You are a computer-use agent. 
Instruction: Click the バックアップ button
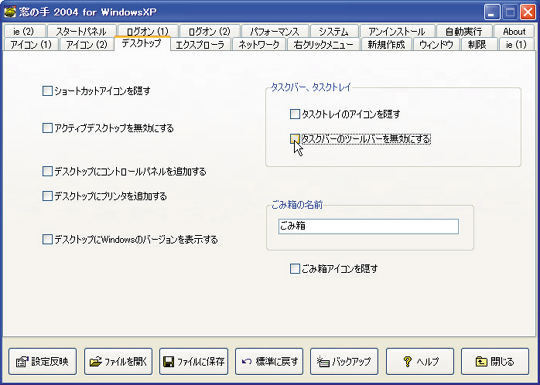tap(344, 362)
